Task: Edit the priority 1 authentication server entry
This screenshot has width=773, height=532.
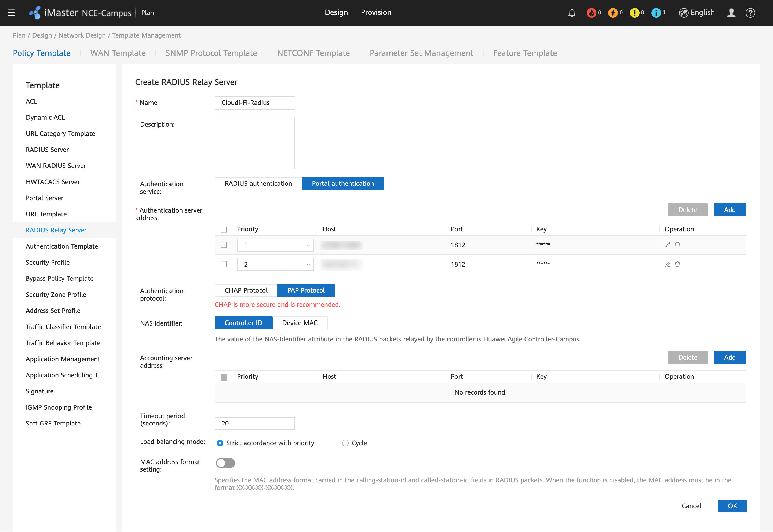Action: tap(668, 245)
